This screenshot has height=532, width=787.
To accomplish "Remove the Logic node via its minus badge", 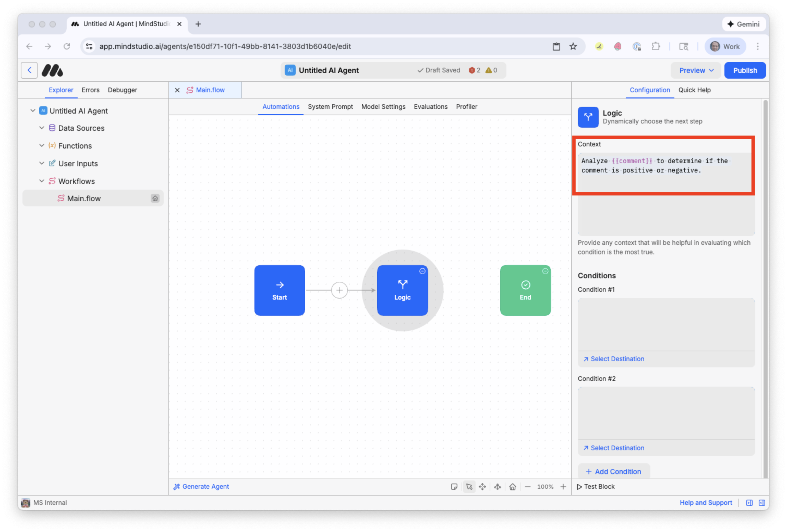I will [422, 271].
